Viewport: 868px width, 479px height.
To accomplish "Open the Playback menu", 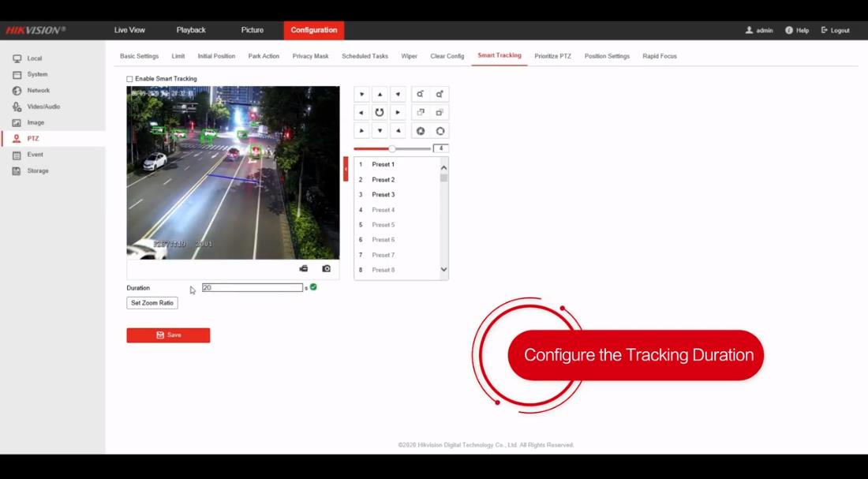I will (x=190, y=30).
